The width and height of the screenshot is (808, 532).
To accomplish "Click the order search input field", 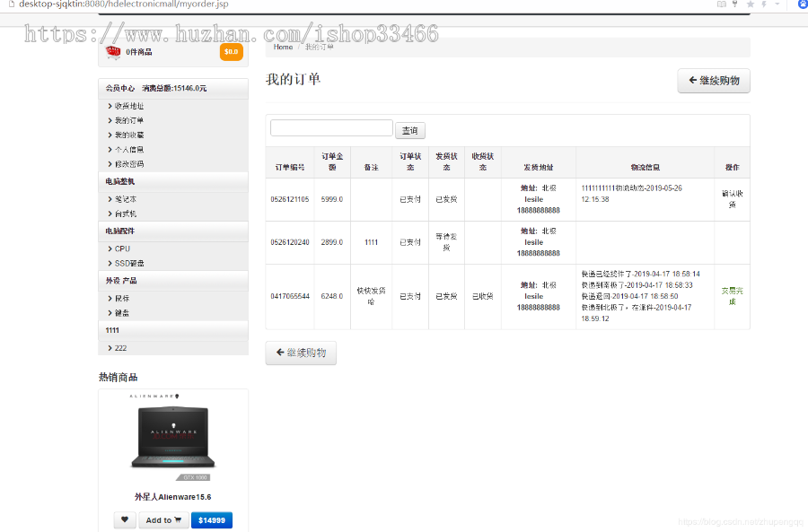I will (331, 128).
